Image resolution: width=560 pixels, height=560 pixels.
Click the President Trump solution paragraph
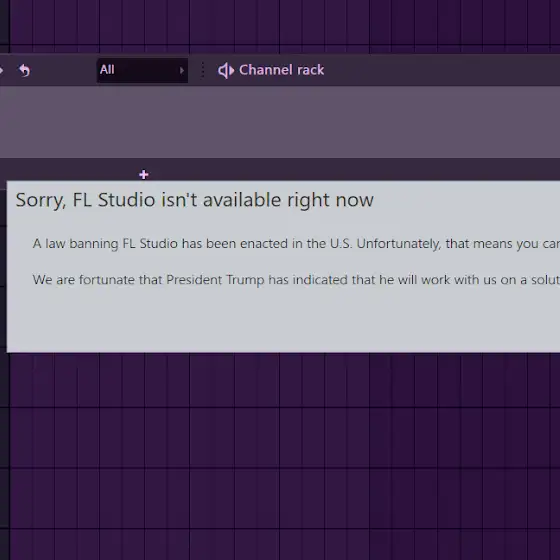point(296,280)
